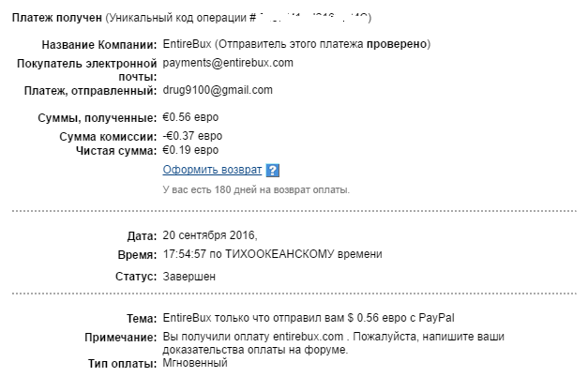
Task: Select the payments@entirebux.com email address
Action: pos(228,63)
